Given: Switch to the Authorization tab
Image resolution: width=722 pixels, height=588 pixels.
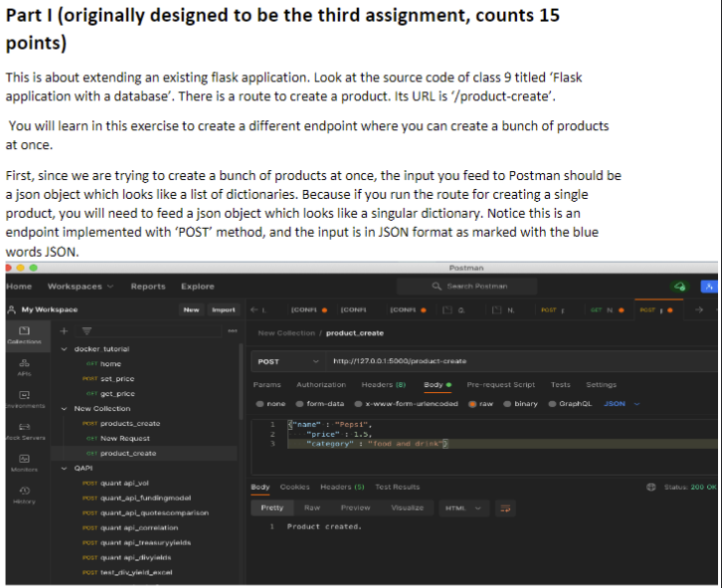Looking at the screenshot, I should pos(321,384).
